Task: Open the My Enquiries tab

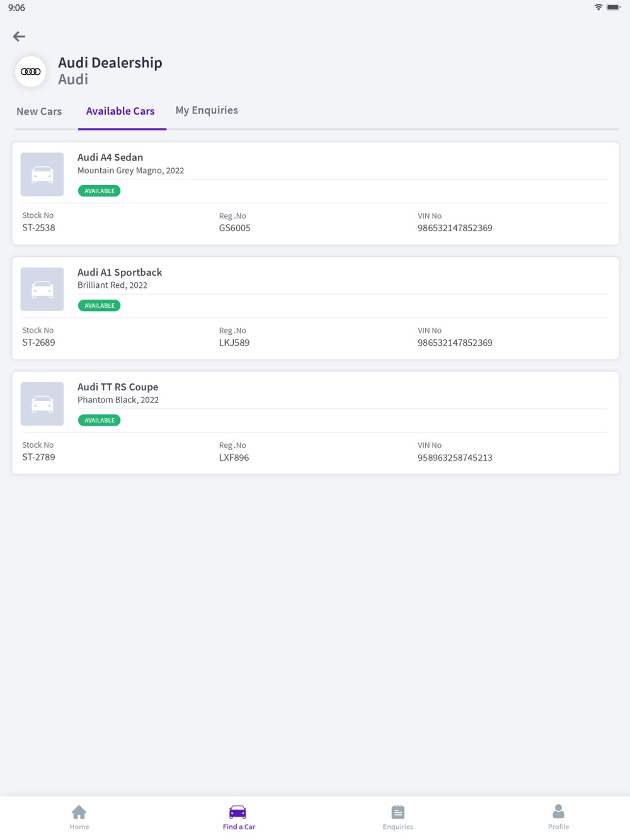Action: tap(207, 110)
